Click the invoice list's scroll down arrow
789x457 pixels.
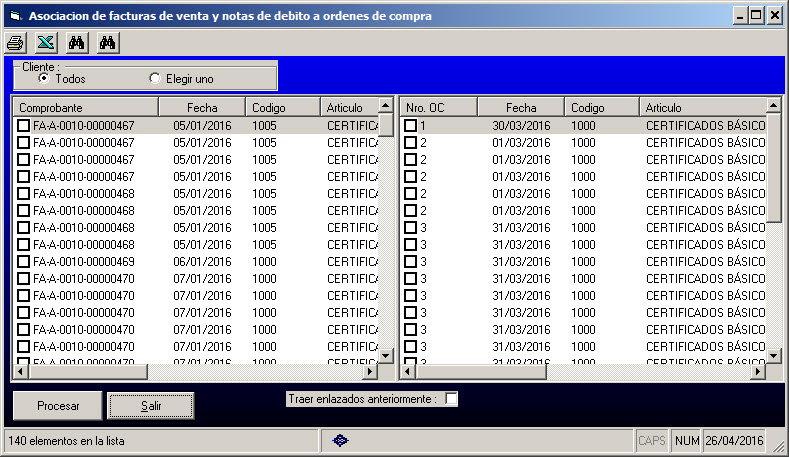(386, 355)
